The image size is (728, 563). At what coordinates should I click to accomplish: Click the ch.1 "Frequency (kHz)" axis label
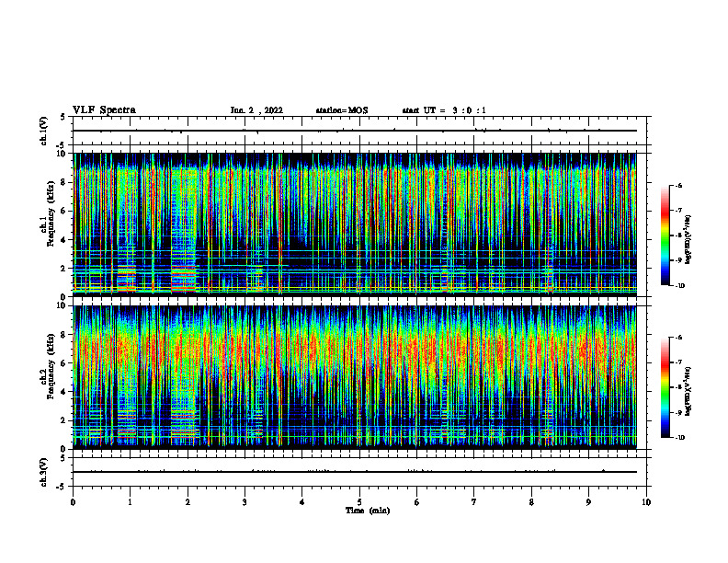[x=51, y=213]
